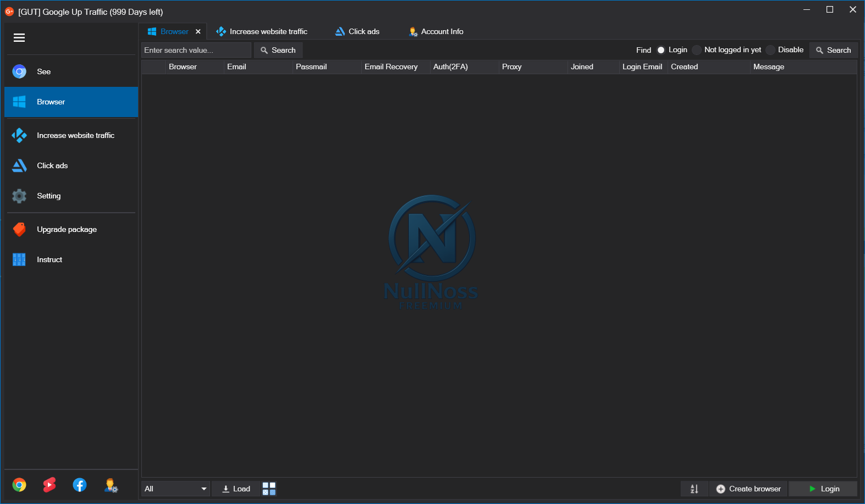Focus the Enter search value field
Image resolution: width=865 pixels, height=504 pixels.
(x=196, y=50)
